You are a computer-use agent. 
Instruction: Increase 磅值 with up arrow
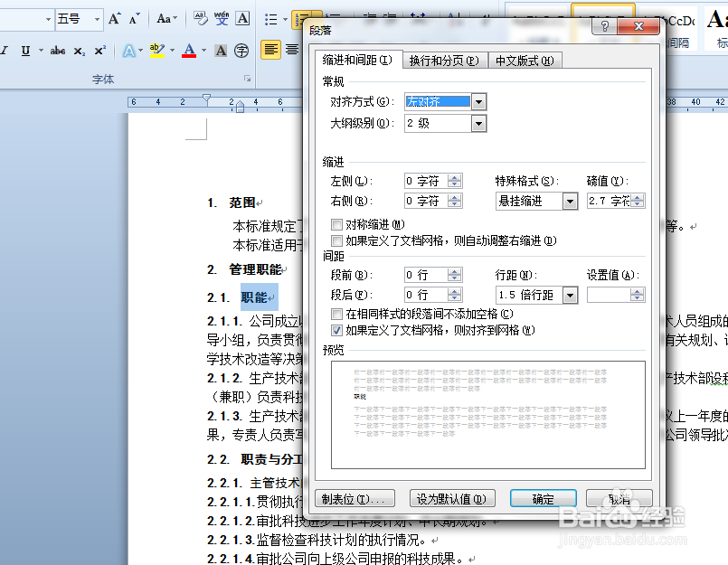(638, 198)
